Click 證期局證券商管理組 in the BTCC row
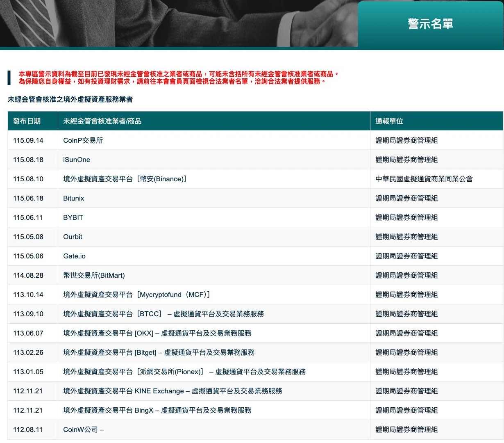The image size is (504, 443). [x=407, y=314]
